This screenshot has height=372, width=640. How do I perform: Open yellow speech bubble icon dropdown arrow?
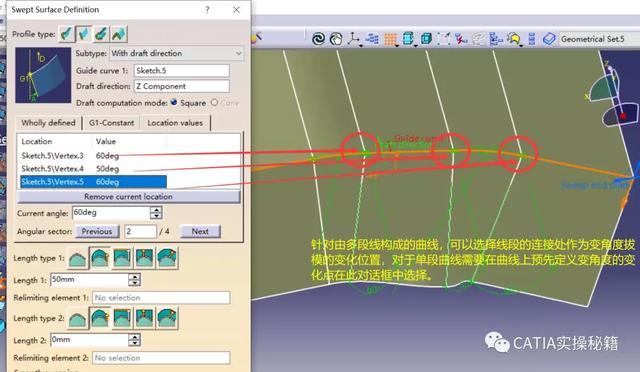pyautogui.click(x=522, y=45)
